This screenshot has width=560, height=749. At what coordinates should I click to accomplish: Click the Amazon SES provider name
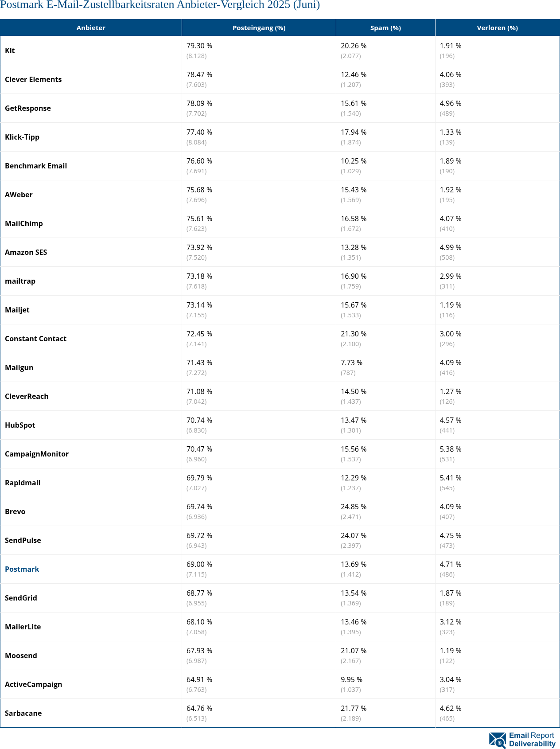tap(26, 252)
